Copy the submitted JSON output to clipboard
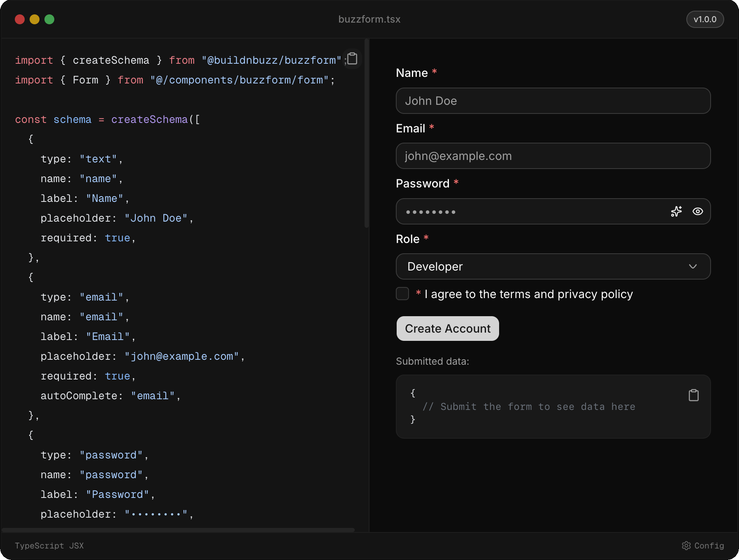 [694, 395]
